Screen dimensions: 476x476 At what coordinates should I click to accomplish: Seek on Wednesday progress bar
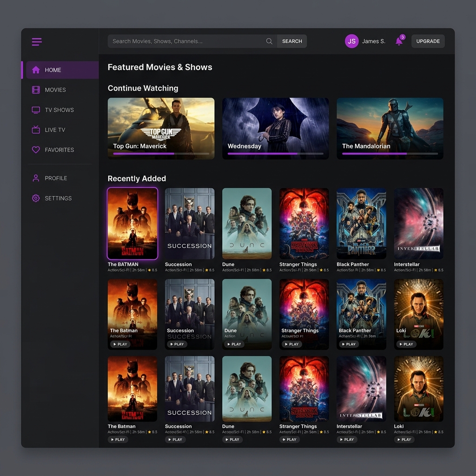coord(276,153)
